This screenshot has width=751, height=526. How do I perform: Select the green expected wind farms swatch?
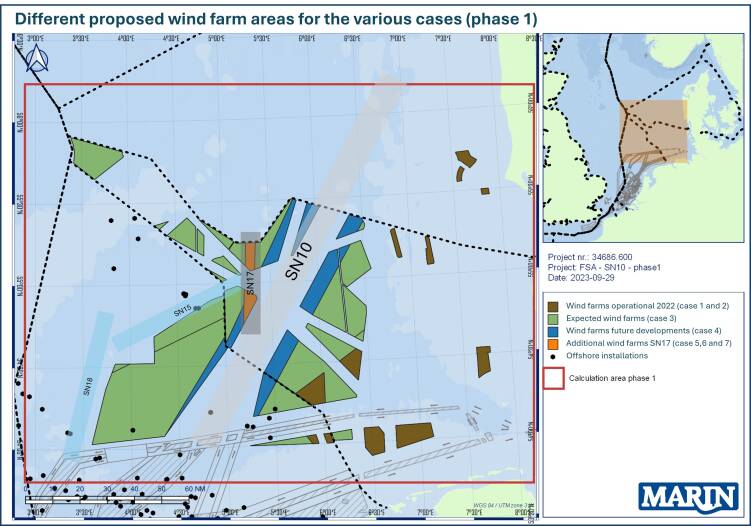click(x=553, y=319)
